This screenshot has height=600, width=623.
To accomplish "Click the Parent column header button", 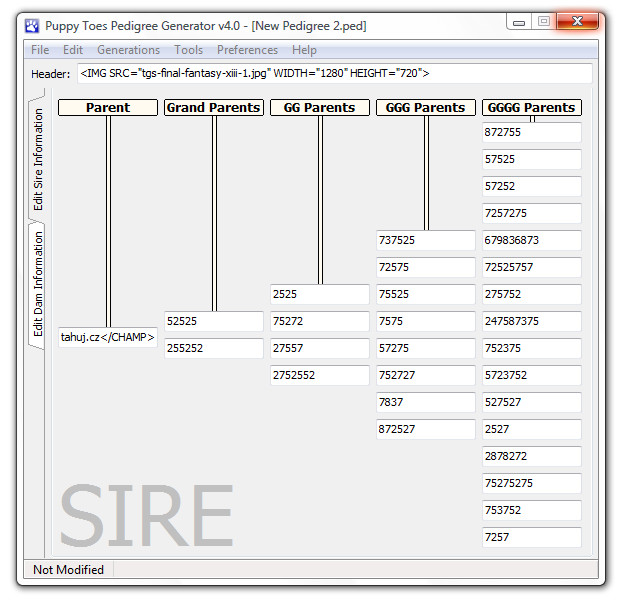I will 108,108.
